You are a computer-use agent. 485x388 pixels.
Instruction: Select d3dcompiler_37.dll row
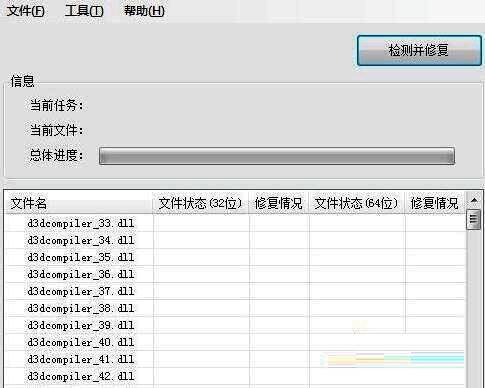click(236, 291)
